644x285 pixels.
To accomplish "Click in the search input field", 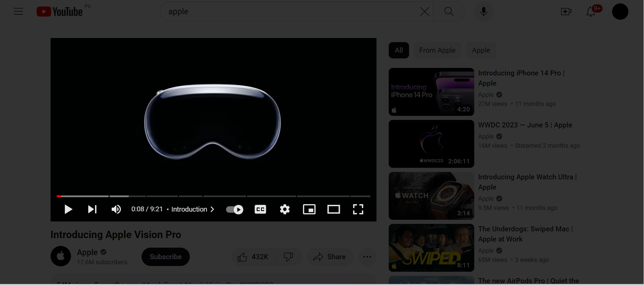I will pyautogui.click(x=292, y=12).
